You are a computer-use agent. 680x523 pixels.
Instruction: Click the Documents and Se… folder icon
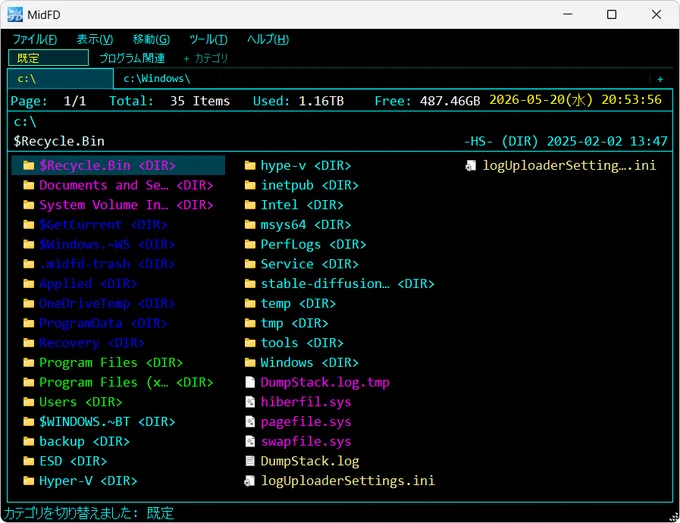click(29, 186)
